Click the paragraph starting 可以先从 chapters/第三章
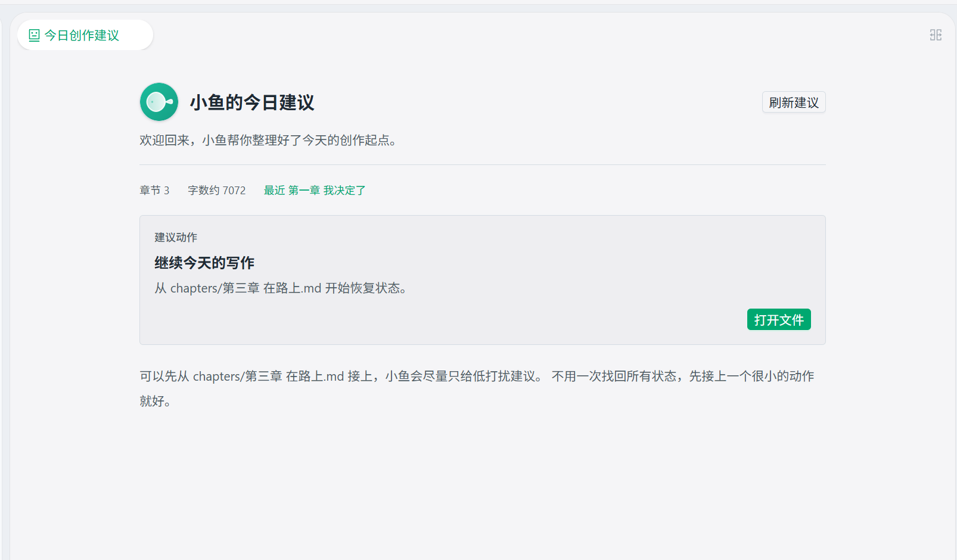This screenshot has width=957, height=560. point(477,388)
